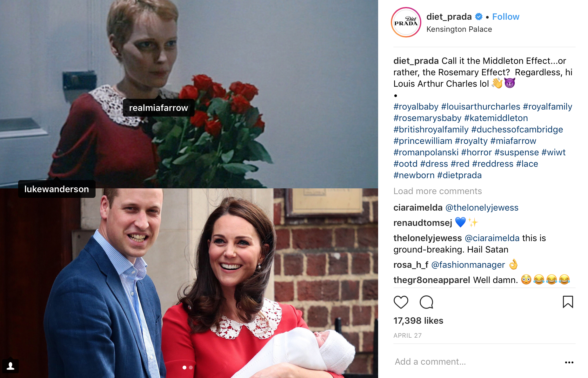Viewport: 588px width, 378px height.
Task: Follow the diet_prada account
Action: click(505, 17)
